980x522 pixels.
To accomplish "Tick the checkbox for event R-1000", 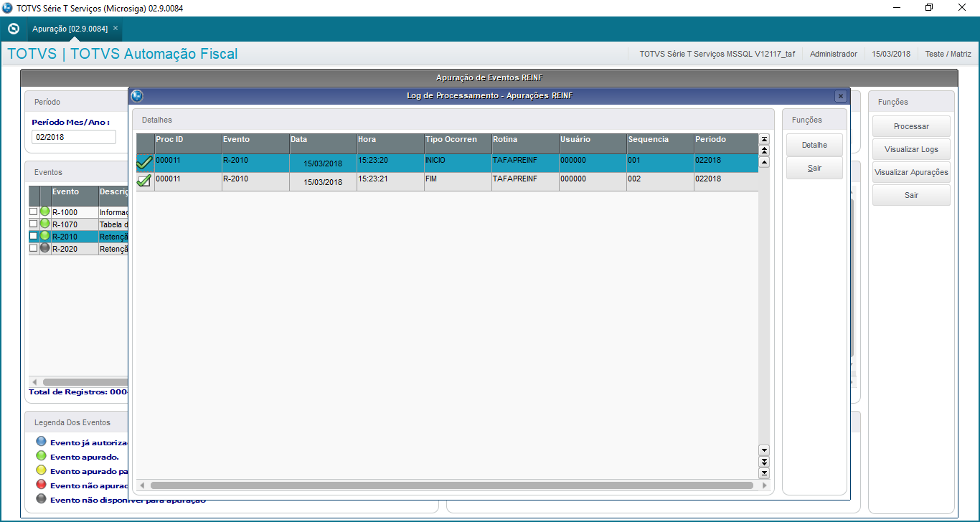I will pos(33,212).
